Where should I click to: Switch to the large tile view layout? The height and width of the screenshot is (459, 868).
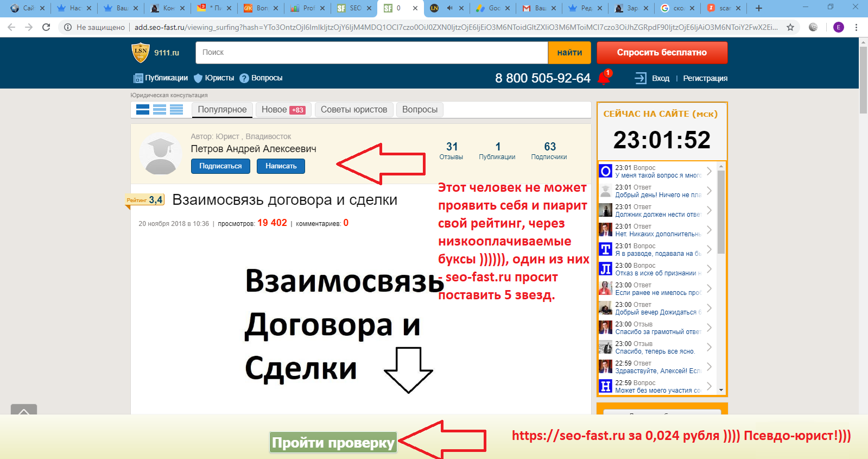(143, 110)
